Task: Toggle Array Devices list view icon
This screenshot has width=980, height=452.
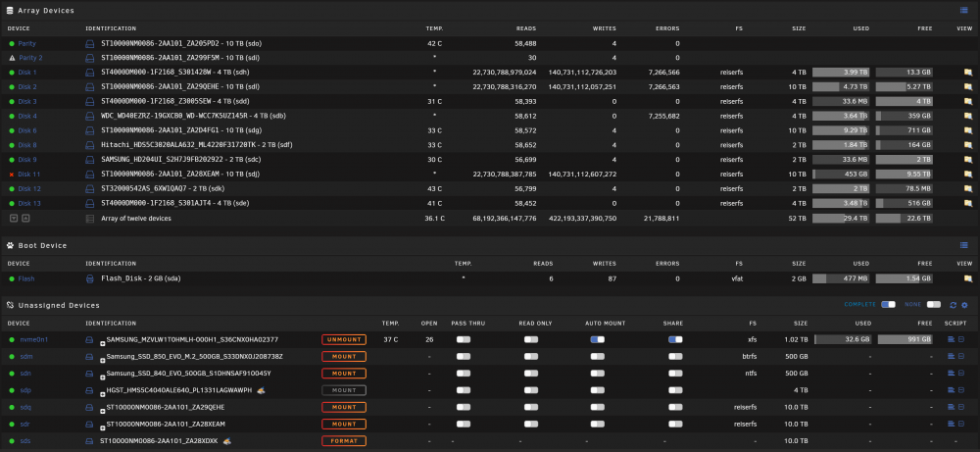Action: point(963,10)
